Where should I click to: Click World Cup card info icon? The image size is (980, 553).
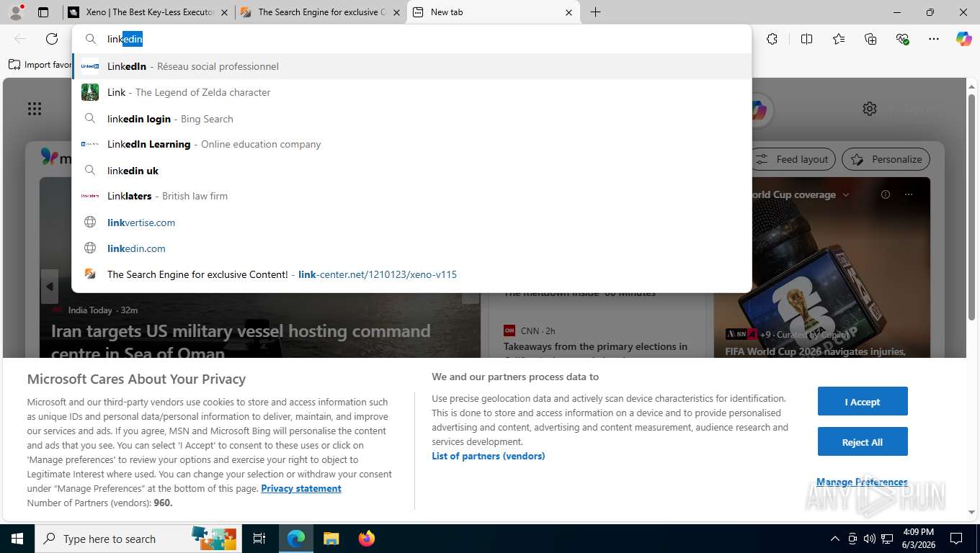coord(886,194)
